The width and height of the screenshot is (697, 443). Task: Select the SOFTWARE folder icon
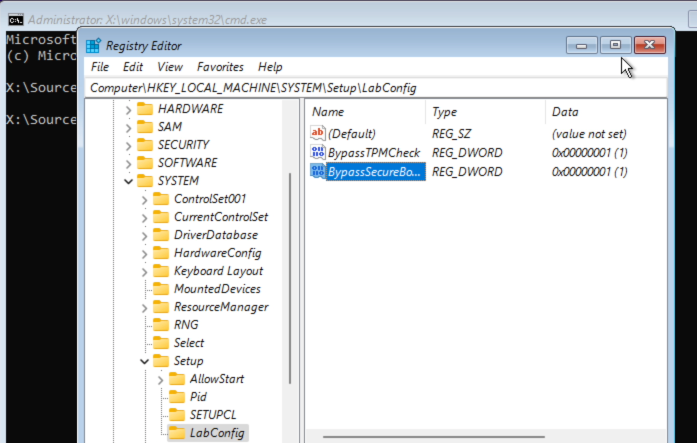145,163
